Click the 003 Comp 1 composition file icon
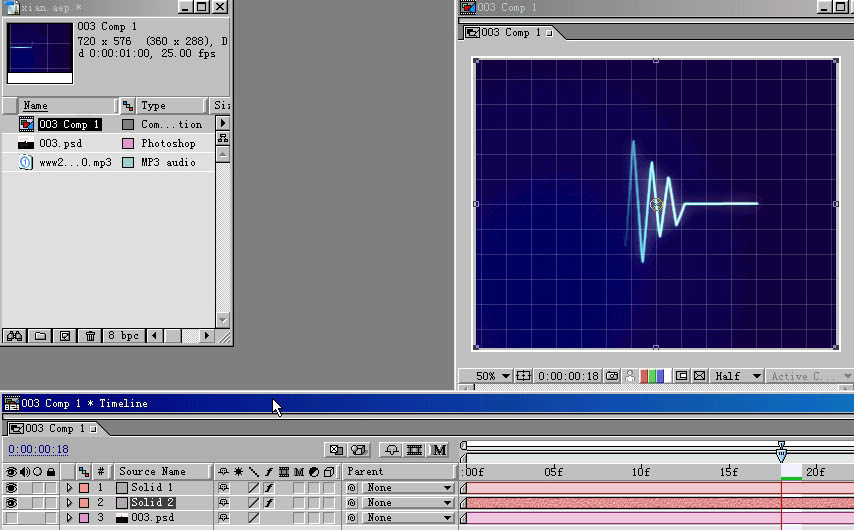854x530 pixels. coord(26,124)
